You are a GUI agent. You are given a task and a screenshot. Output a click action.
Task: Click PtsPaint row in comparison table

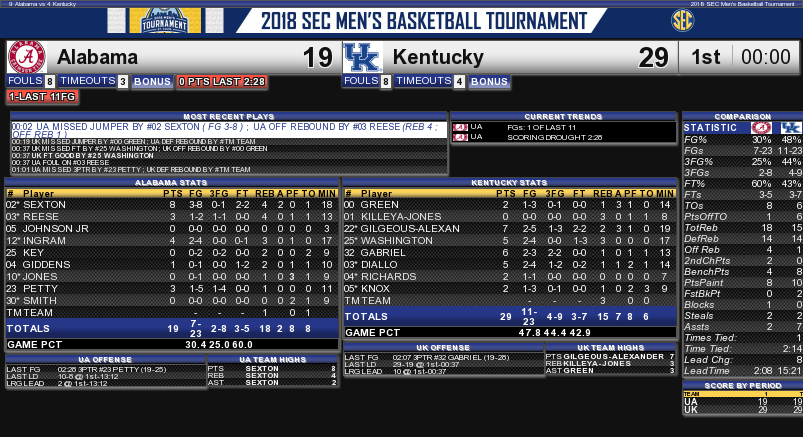pyautogui.click(x=743, y=282)
